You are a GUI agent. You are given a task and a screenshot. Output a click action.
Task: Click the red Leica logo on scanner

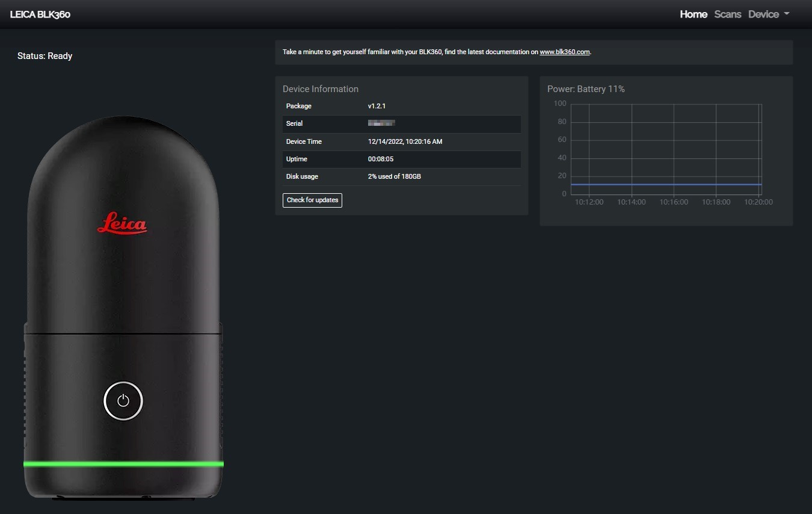(x=122, y=223)
